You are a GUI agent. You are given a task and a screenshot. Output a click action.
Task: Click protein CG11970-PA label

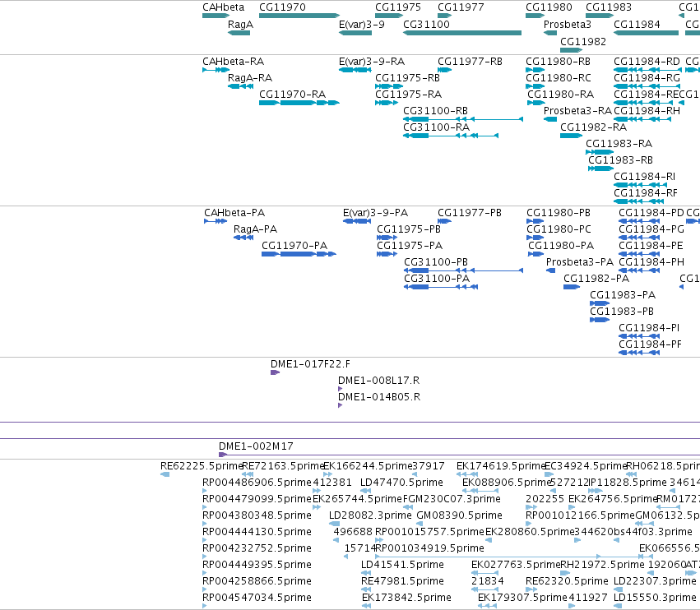click(x=294, y=247)
